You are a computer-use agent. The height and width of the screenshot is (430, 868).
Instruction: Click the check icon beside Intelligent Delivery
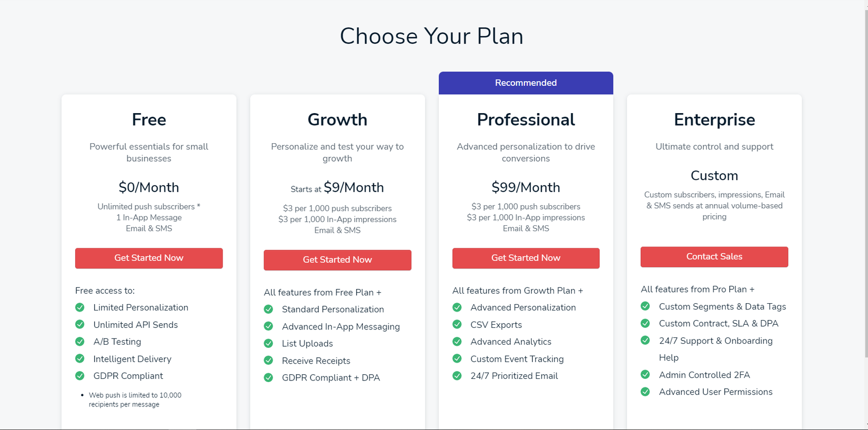[80, 359]
